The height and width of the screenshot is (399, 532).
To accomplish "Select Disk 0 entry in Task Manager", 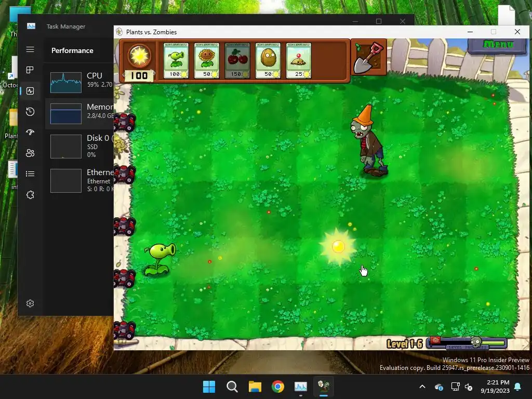I will 80,146.
